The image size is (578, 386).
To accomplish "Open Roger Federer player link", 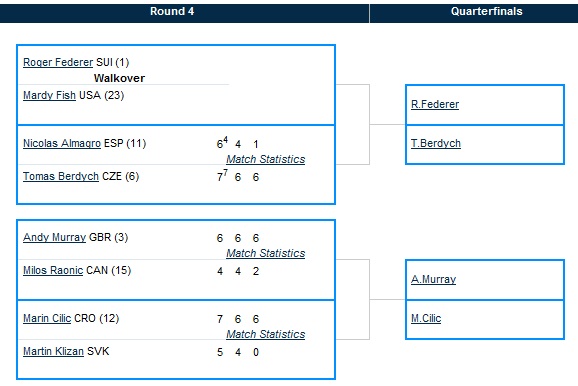I will [58, 62].
